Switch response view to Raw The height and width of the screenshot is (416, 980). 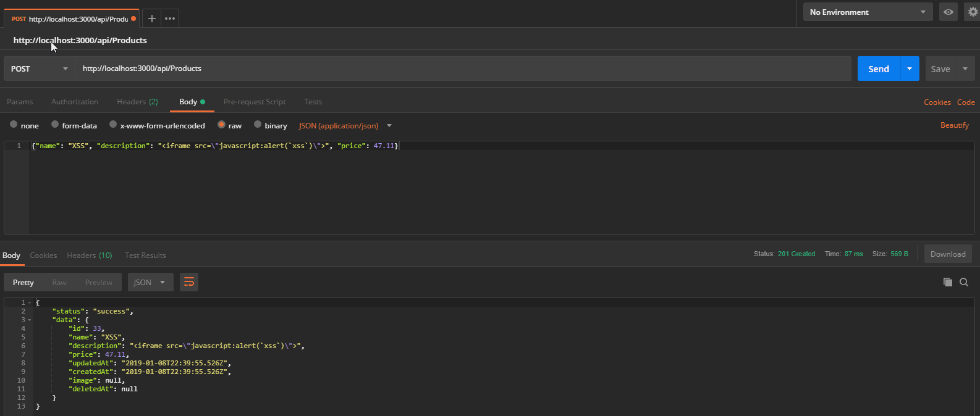[59, 282]
